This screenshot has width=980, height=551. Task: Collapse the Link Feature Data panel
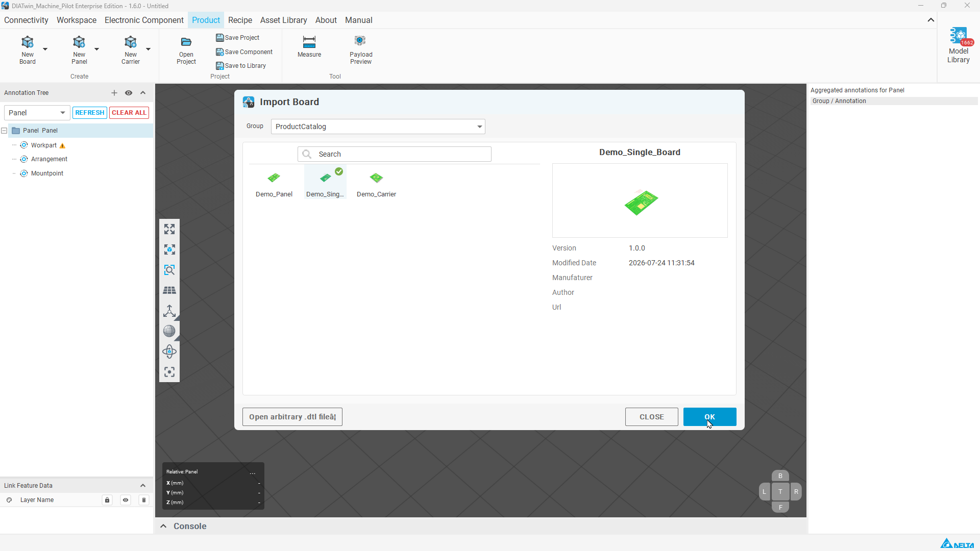(x=143, y=486)
